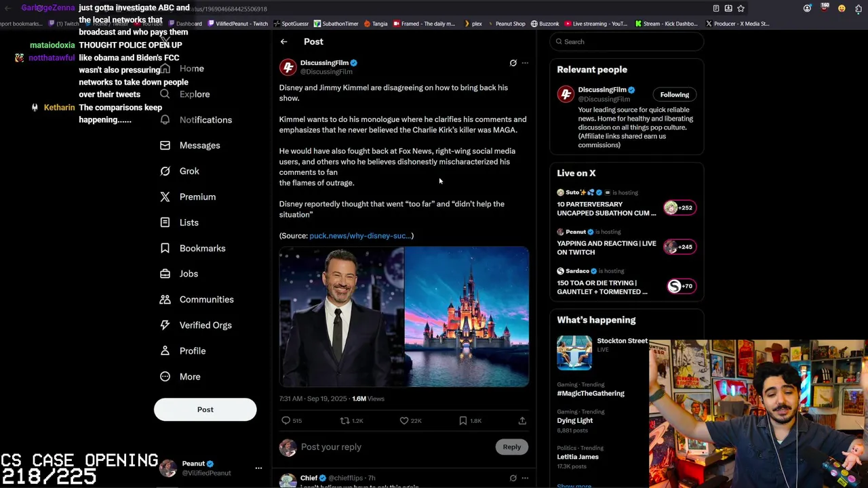
Task: Open the Profile person icon
Action: point(165,351)
